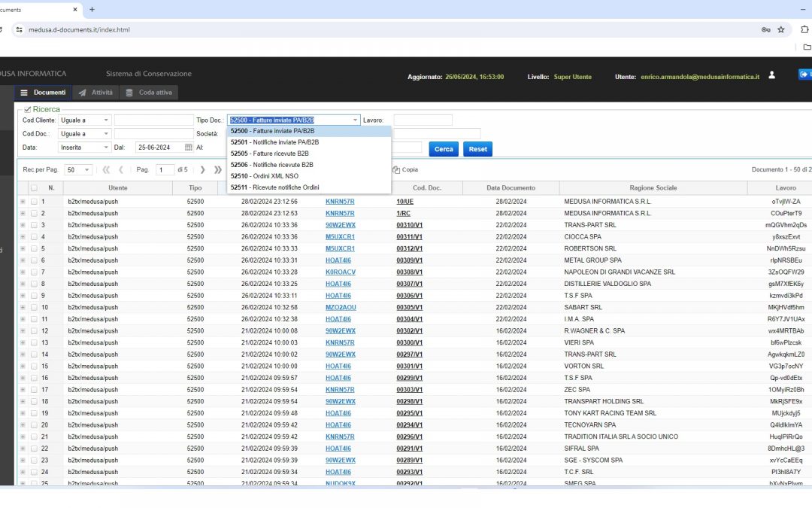Click cell TONY KART RACING TEAM SRL
Viewport: 812px width, 508px height.
click(x=610, y=413)
